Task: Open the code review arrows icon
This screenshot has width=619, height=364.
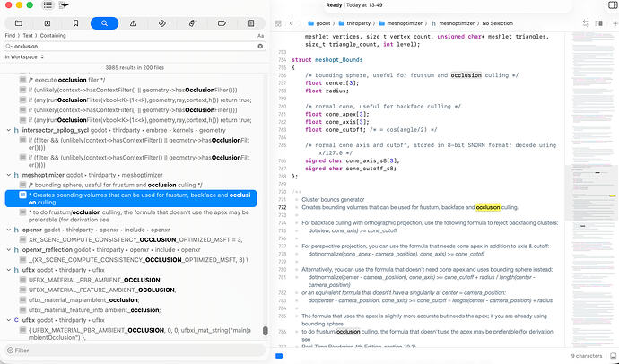Action: [x=586, y=23]
